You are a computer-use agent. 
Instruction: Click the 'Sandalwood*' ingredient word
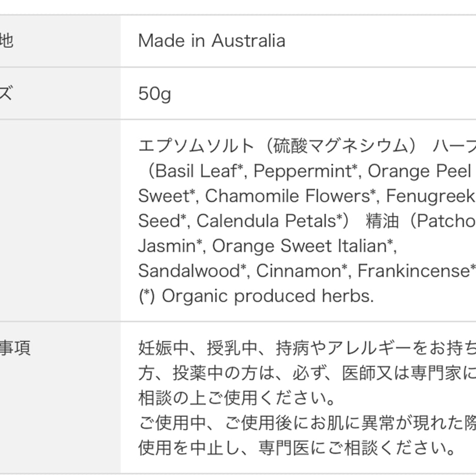(x=192, y=271)
